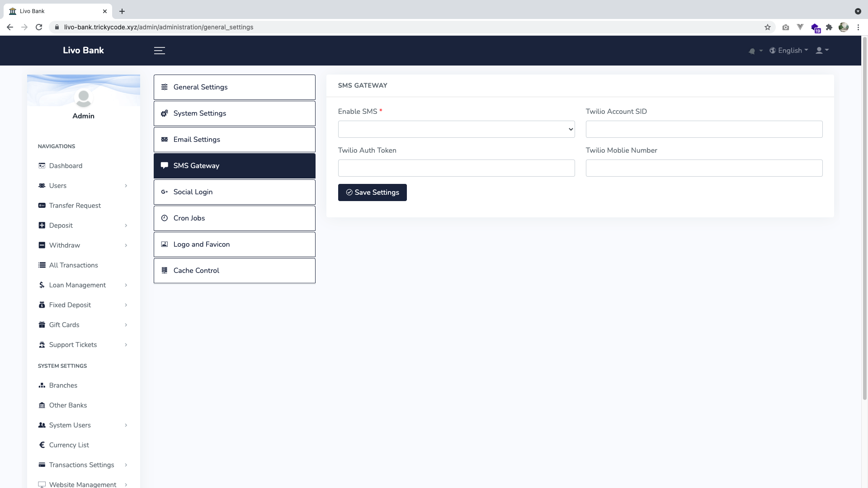This screenshot has height=488, width=868.
Task: Open Chrome three-dot menu
Action: pos(858,27)
